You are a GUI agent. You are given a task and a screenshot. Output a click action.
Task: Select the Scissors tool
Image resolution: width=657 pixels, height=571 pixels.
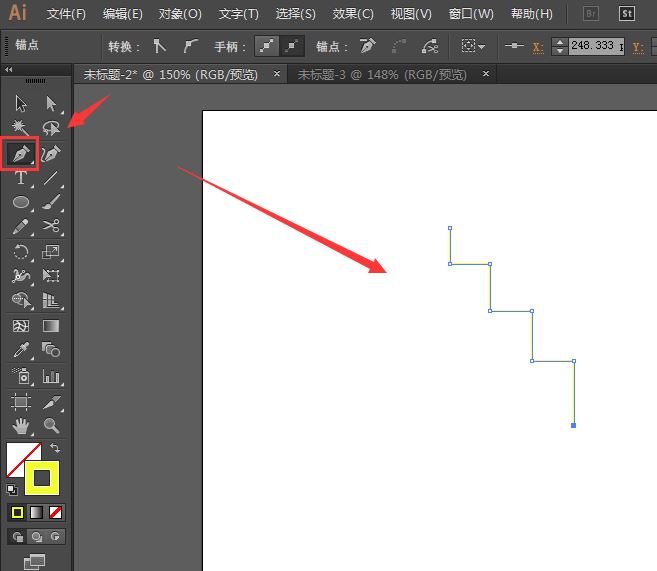tap(51, 226)
